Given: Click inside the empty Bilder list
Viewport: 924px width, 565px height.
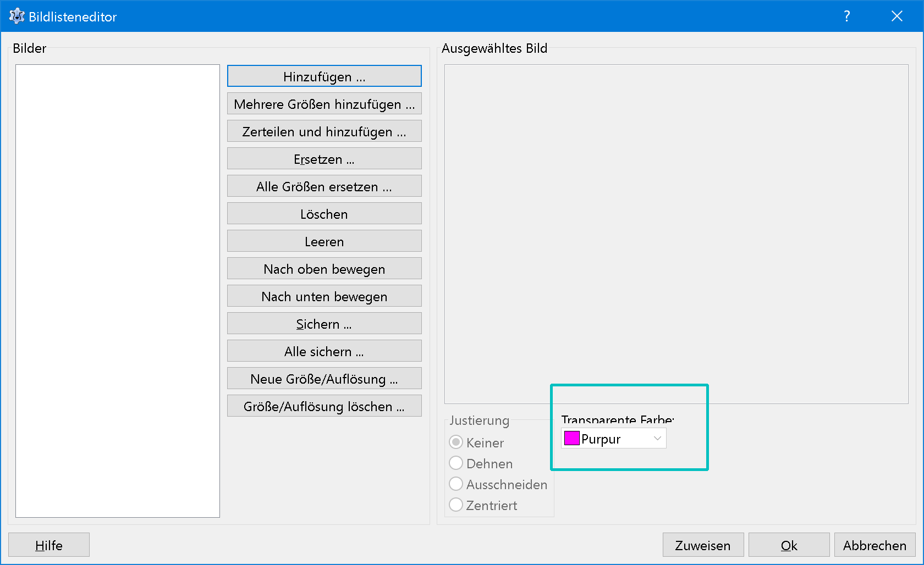Looking at the screenshot, I should (118, 291).
